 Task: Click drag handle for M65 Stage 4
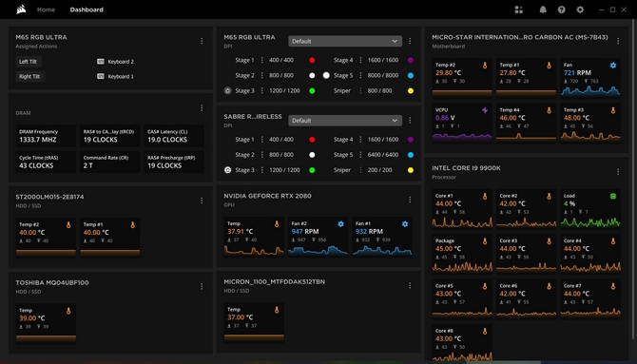pyautogui.click(x=360, y=60)
